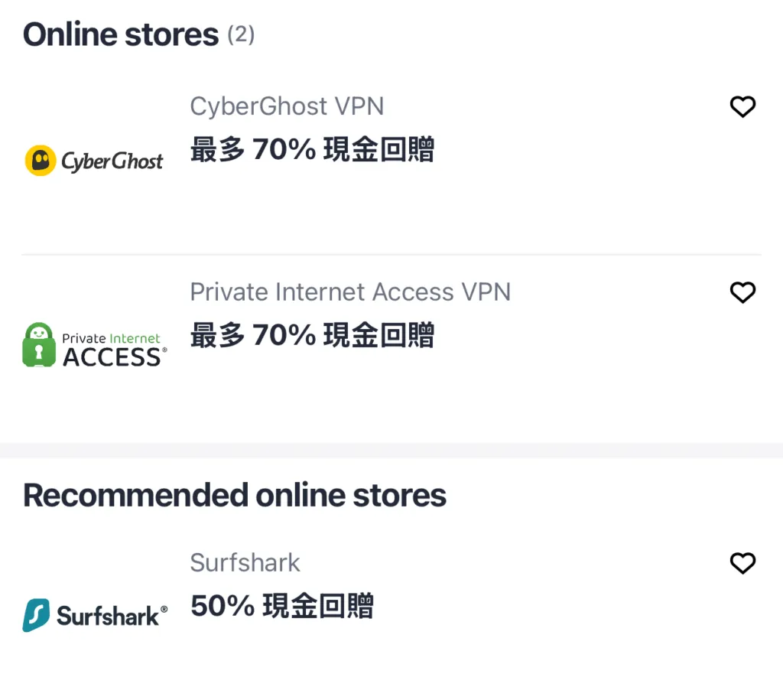Toggle the heart for Private Internet Access VPN
The image size is (783, 700).
click(742, 292)
